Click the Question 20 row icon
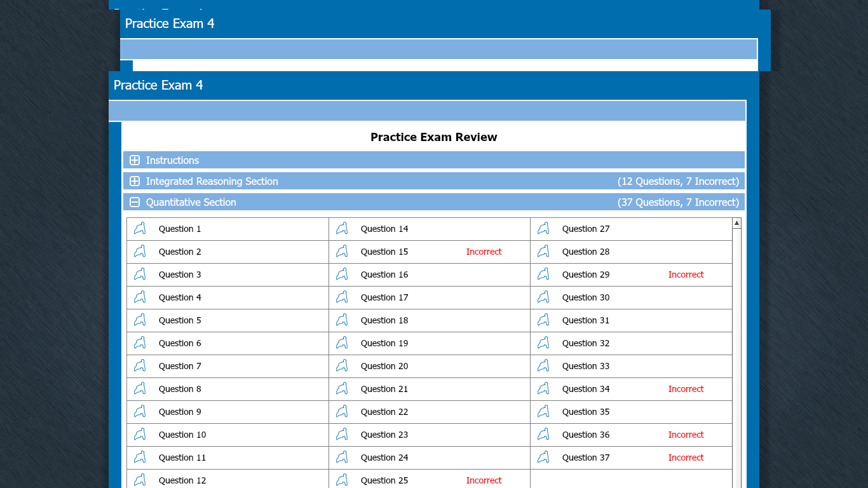 [342, 366]
